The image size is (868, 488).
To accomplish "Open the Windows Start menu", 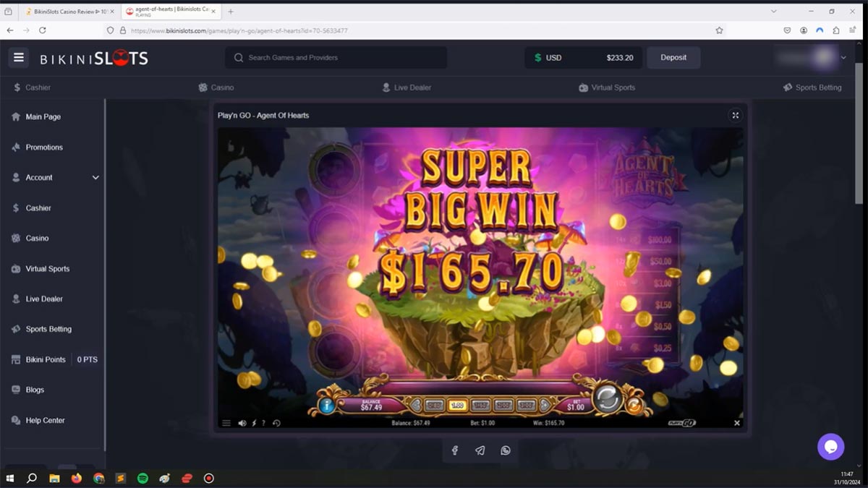I will coord(10,478).
